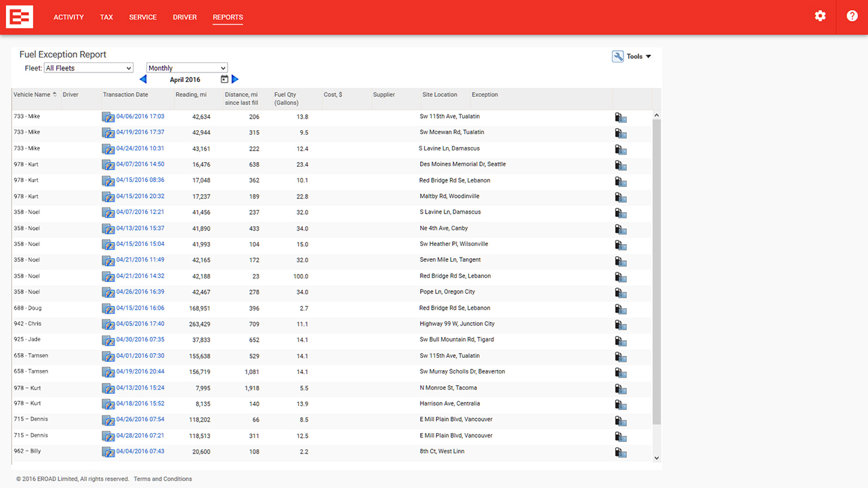Open the calendar date picker icon
This screenshot has width=868, height=488.
[x=224, y=79]
